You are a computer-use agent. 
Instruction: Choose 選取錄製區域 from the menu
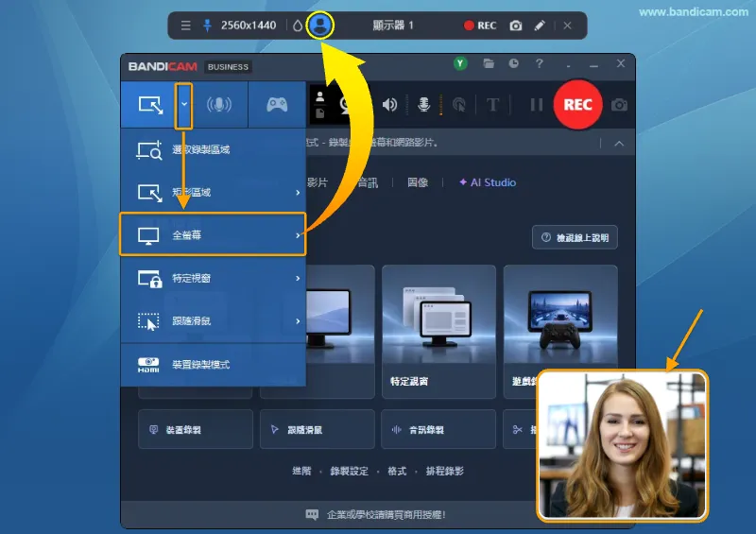[x=214, y=150]
